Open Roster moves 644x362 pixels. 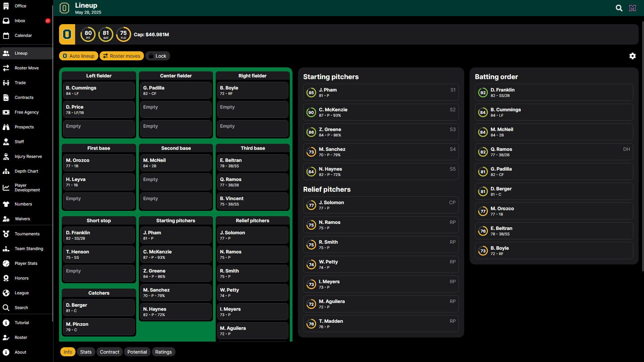coord(121,56)
